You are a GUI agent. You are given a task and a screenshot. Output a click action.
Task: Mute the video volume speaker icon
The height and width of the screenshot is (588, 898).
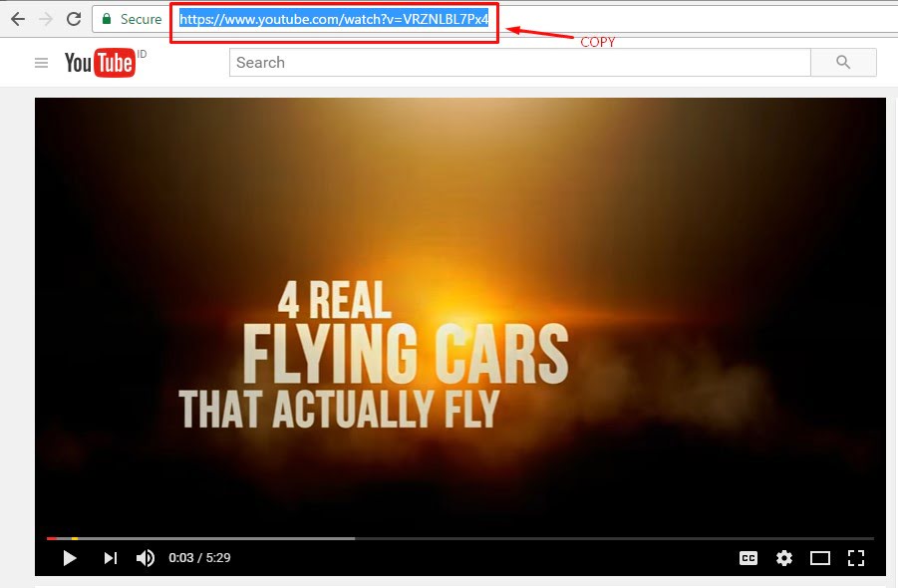tap(146, 558)
